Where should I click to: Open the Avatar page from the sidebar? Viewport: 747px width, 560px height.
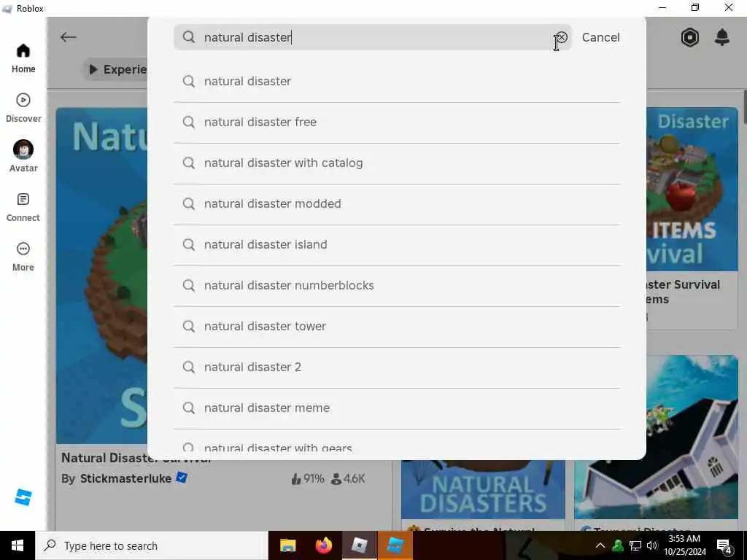pyautogui.click(x=23, y=156)
